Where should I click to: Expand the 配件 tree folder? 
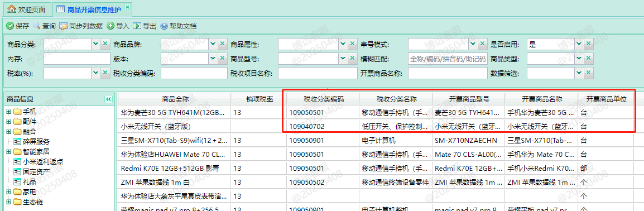coord(8,122)
